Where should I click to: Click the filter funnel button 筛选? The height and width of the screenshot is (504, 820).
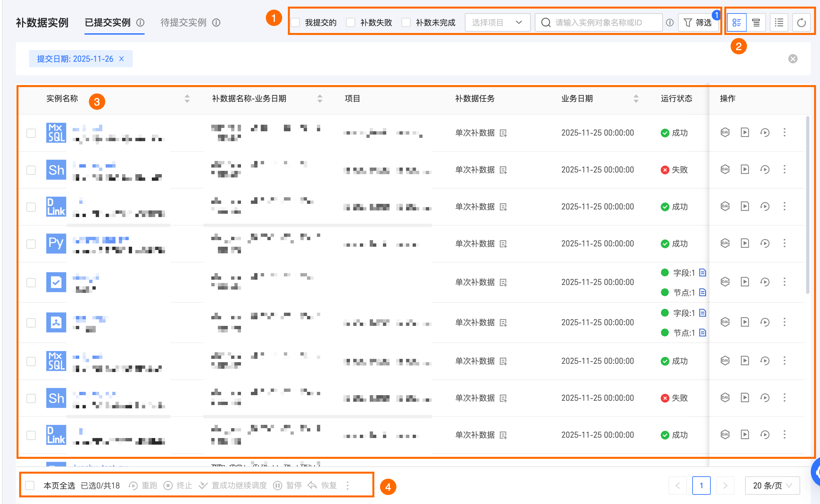click(x=698, y=23)
